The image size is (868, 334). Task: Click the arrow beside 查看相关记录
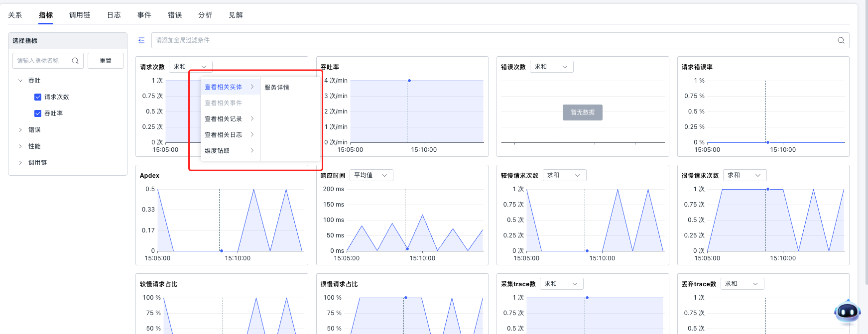(252, 119)
